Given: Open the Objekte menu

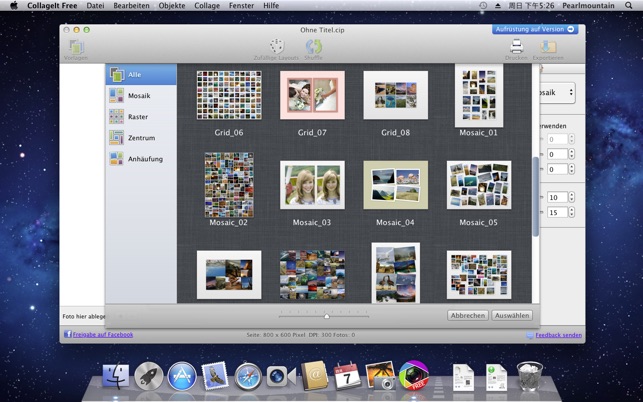Looking at the screenshot, I should [172, 6].
